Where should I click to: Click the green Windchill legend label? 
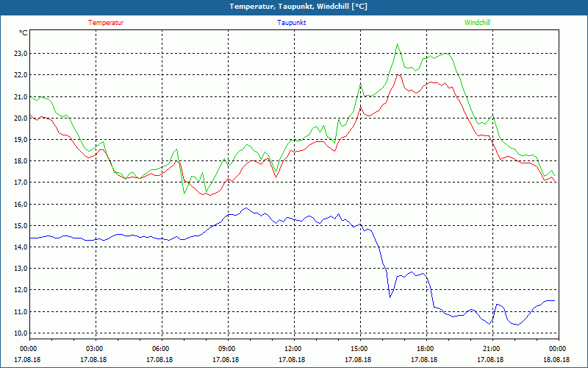click(x=477, y=23)
